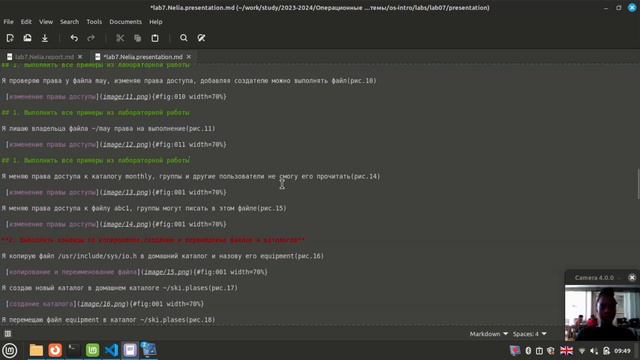
Task: Select the lab7.Nelia.presentation.md tab
Action: coord(142,57)
